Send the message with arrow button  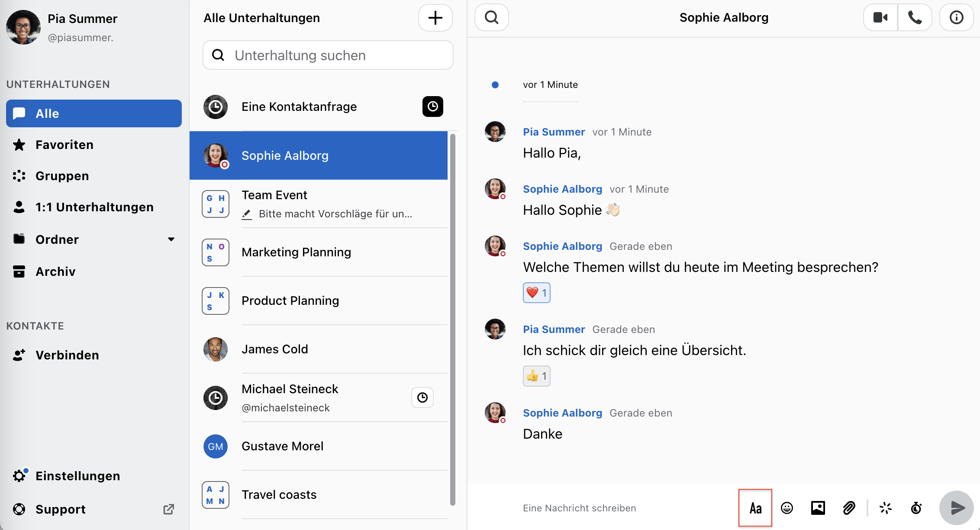tap(956, 508)
